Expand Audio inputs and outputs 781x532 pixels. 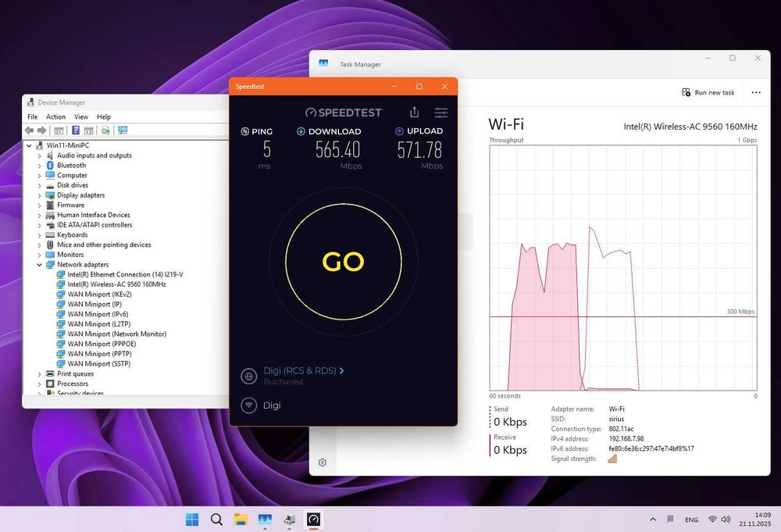tap(39, 155)
